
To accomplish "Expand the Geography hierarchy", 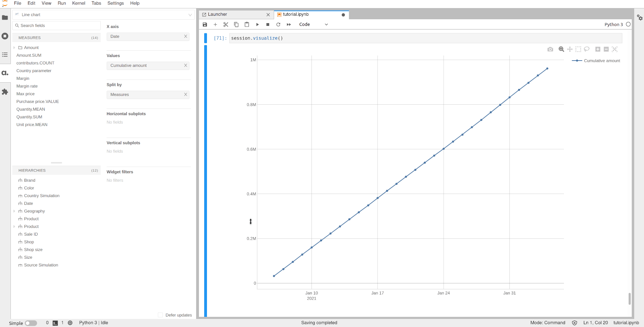I will pos(14,211).
